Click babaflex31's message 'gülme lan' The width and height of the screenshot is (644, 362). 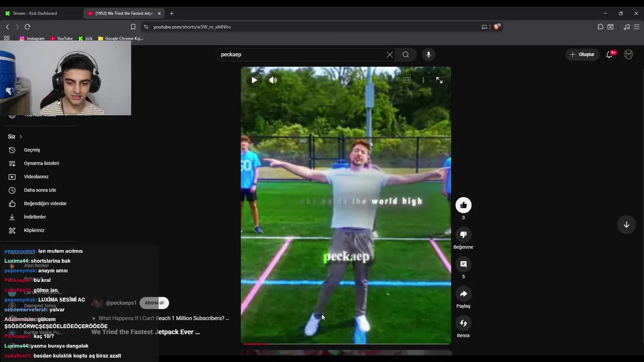point(46,290)
